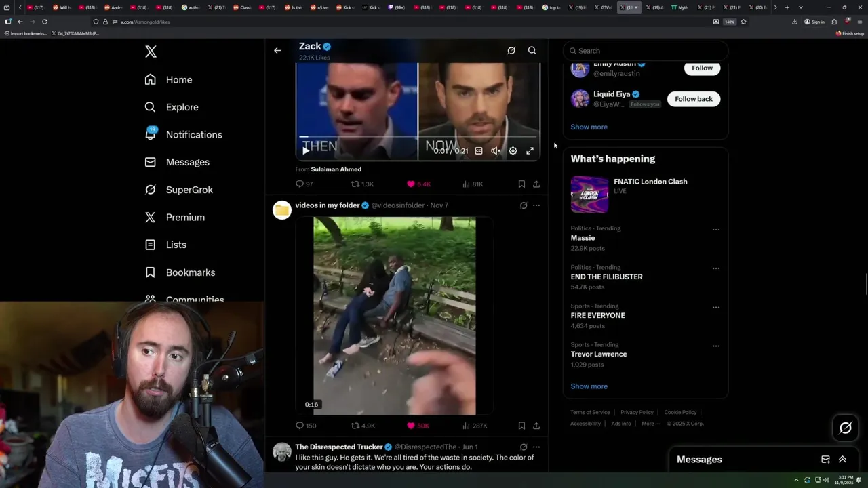Follow back Liquid Eiya
The width and height of the screenshot is (868, 488).
click(x=693, y=99)
